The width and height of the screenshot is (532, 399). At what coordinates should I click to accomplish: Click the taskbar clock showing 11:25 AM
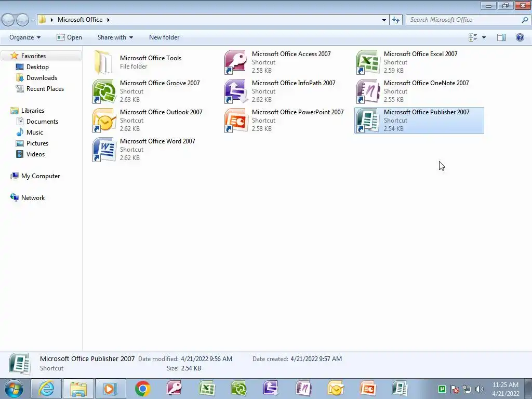click(x=506, y=389)
